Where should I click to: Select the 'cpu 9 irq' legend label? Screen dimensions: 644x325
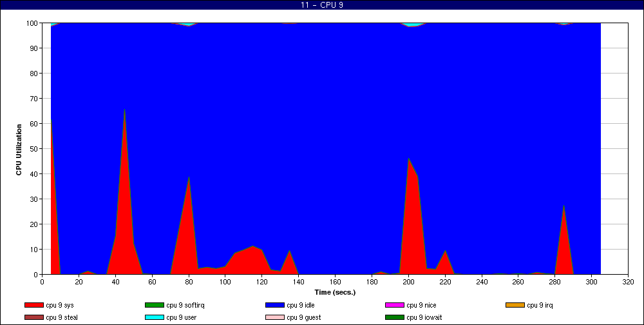point(540,305)
